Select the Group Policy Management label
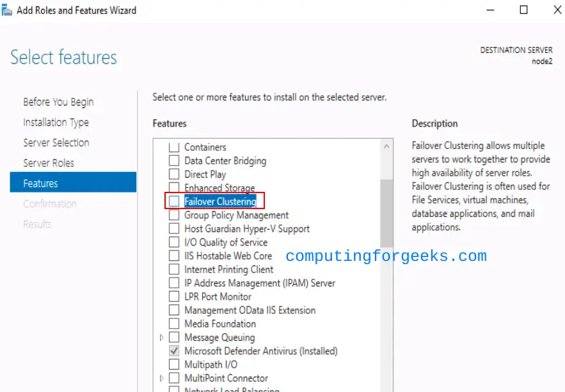Image resolution: width=565 pixels, height=392 pixels. [236, 216]
